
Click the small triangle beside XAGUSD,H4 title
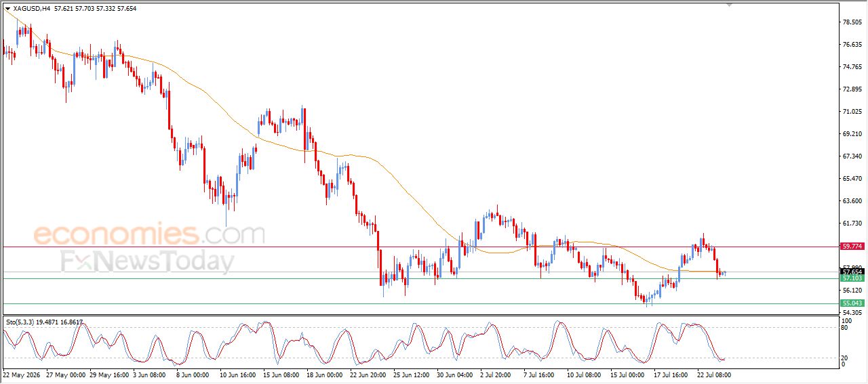(x=7, y=9)
